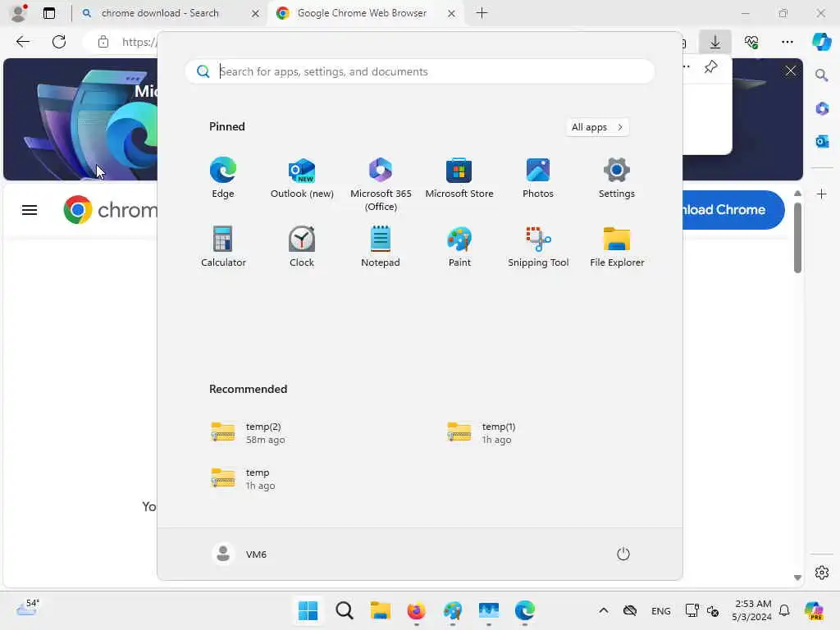
Task: Open Edge Downloads toolbar button
Action: point(715,42)
